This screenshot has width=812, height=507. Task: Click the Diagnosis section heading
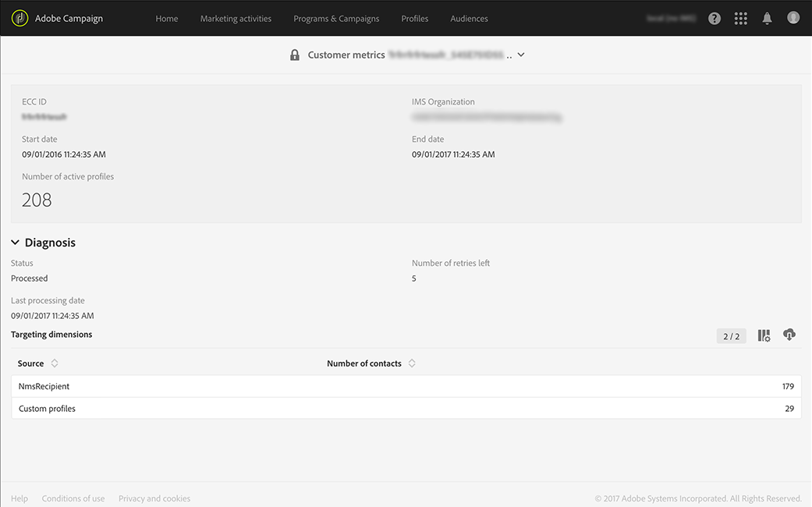point(50,243)
